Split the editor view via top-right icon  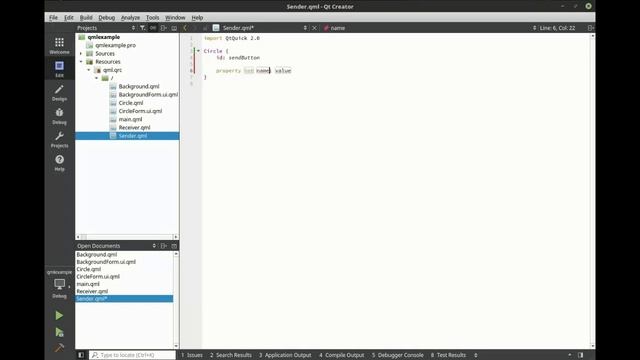590,28
